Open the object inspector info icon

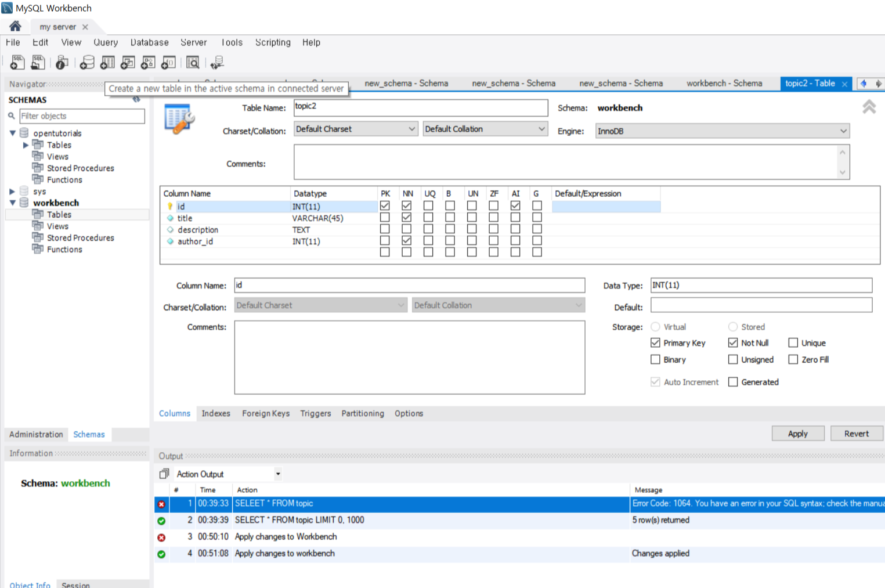[62, 62]
